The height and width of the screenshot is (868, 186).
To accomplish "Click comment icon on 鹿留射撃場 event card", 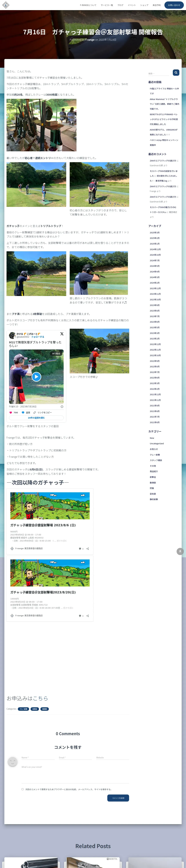I will coord(80,549).
